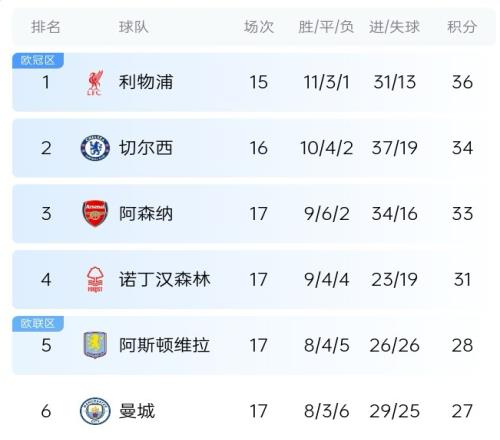Viewport: 500px width, 440px height.
Task: Click the Liverpool club crest
Action: click(95, 82)
